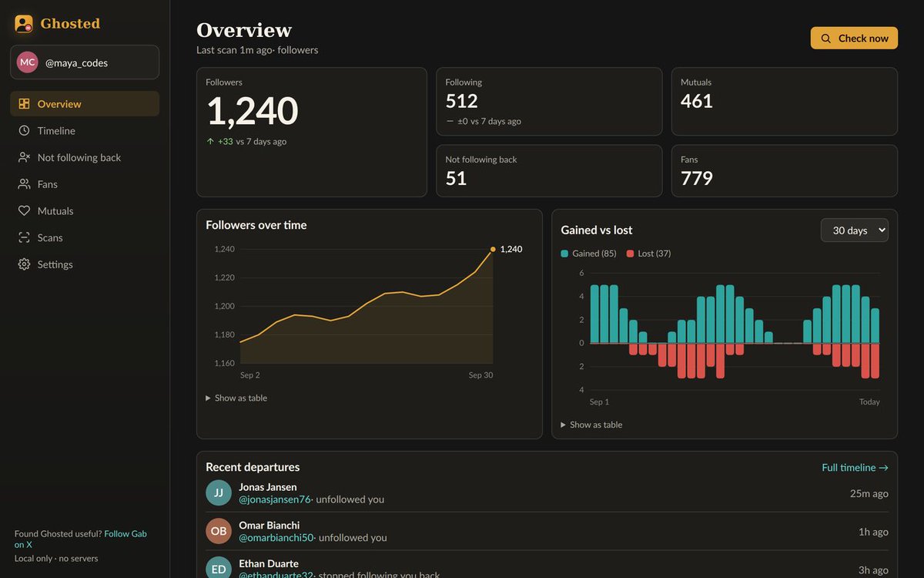Screen dimensions: 924x578
Task: Open @jonasjansen76 profile link
Action: coord(275,499)
